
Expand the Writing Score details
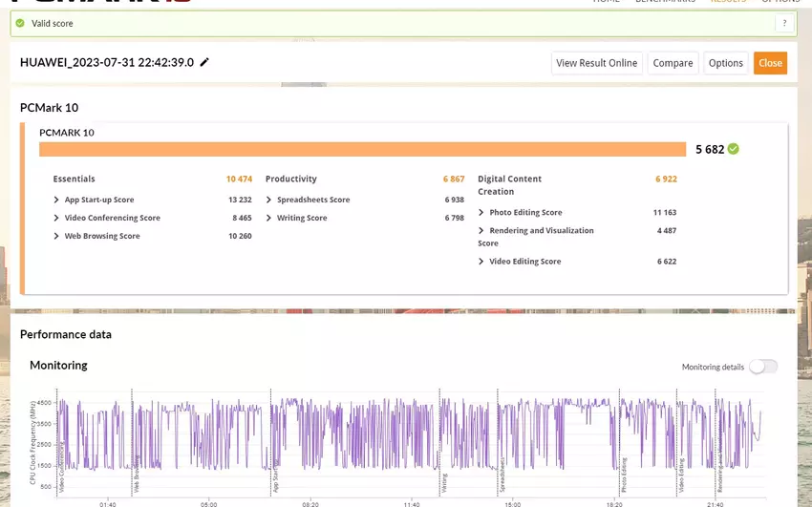click(x=270, y=219)
